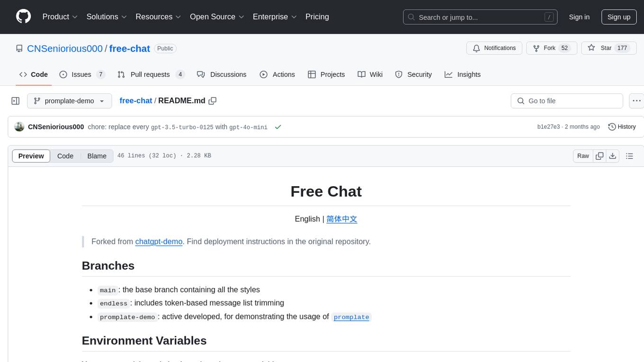Open the fork count 52

click(564, 48)
